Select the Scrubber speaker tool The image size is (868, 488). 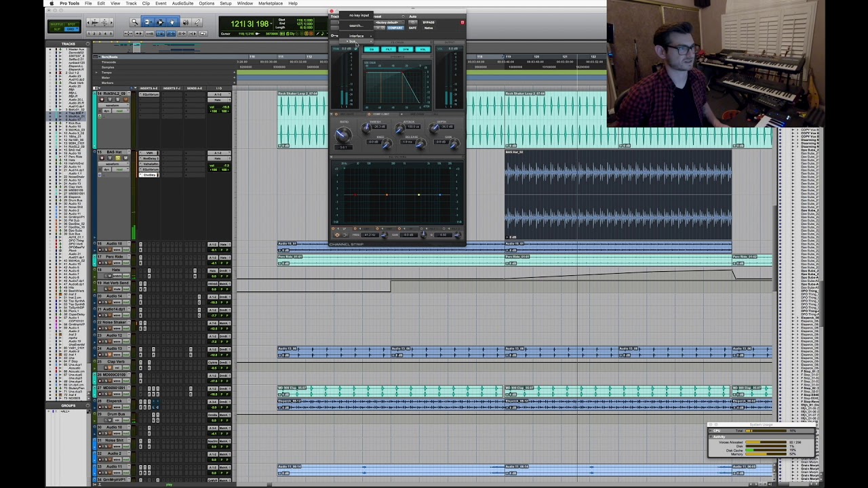(186, 22)
